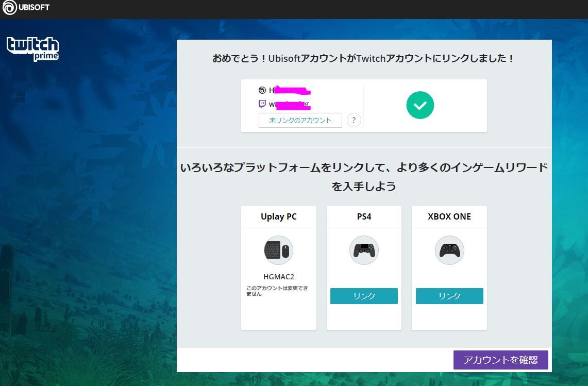Click the Xbox One controller icon

tap(449, 250)
